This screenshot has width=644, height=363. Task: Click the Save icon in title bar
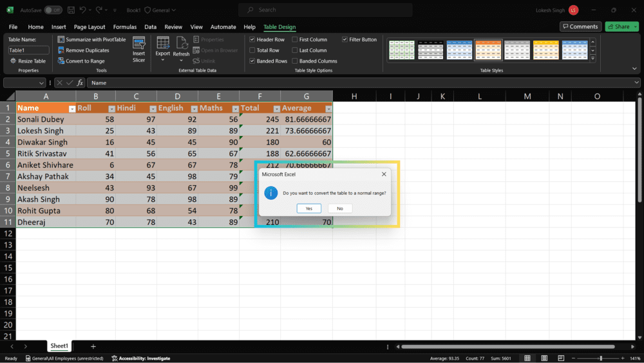[x=70, y=10]
